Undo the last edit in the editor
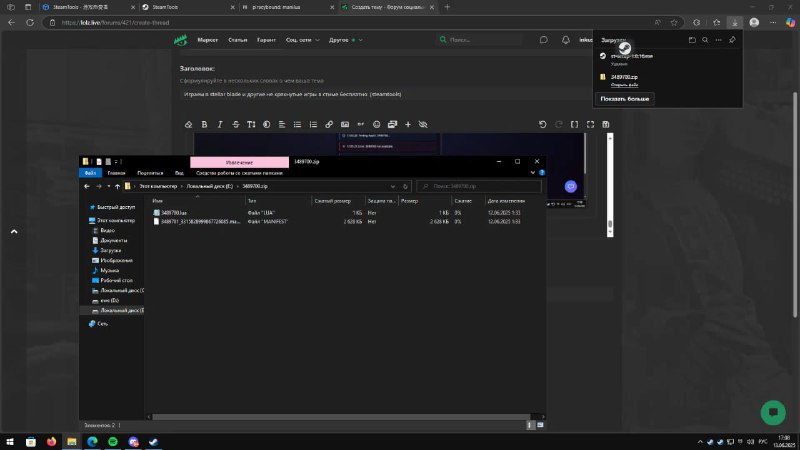 543,124
